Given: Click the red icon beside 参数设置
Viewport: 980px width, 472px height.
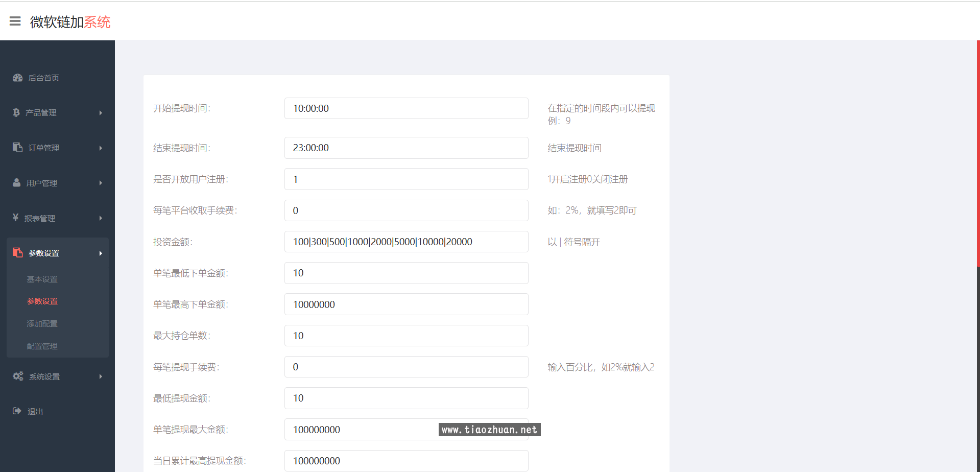Looking at the screenshot, I should click(x=18, y=252).
